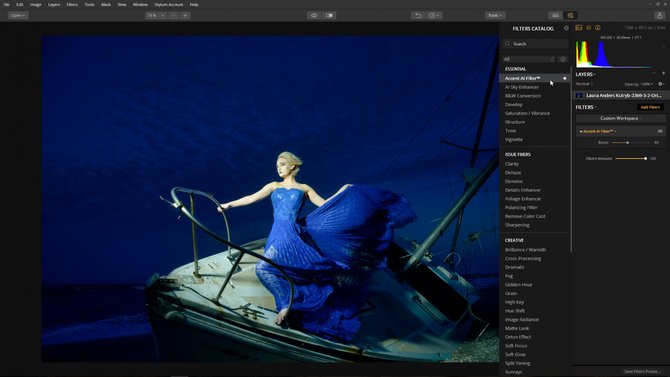
Task: Select the Laura Anders layer thumbnail
Action: coord(579,95)
